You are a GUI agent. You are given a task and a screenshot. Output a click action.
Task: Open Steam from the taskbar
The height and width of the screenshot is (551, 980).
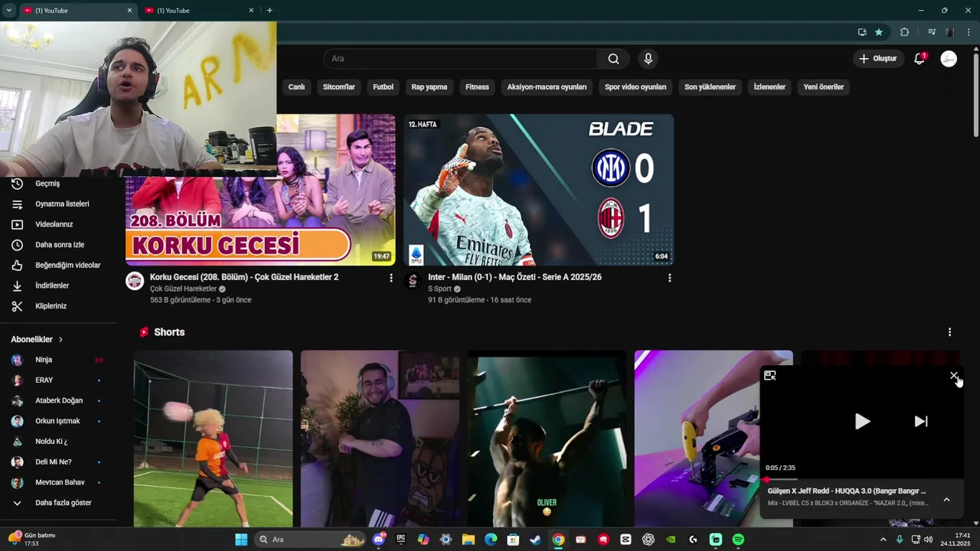535,540
